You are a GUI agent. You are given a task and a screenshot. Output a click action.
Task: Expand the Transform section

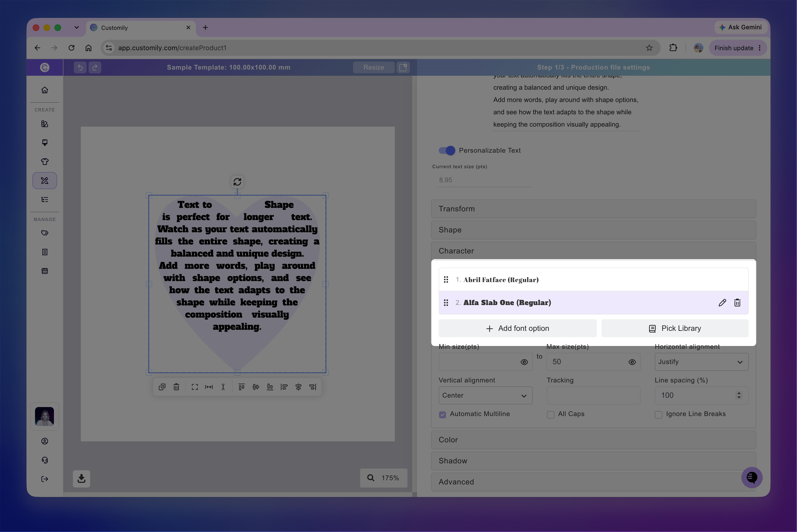(x=593, y=209)
